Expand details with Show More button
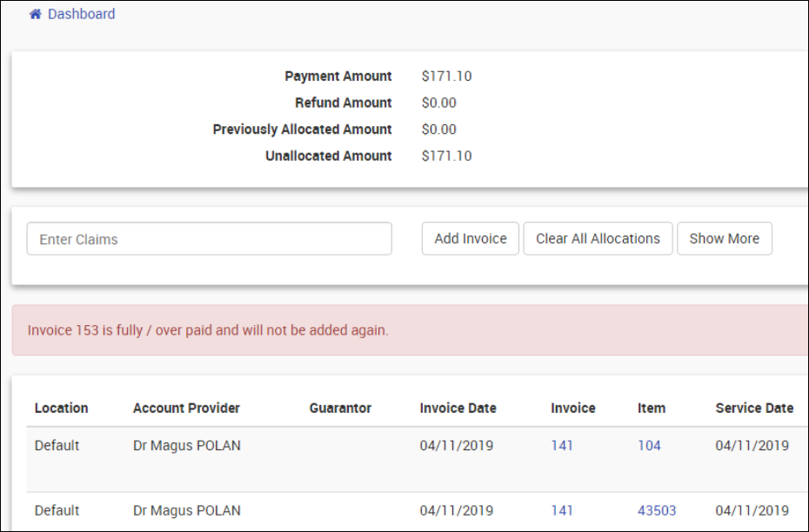This screenshot has height=532, width=809. (x=724, y=238)
